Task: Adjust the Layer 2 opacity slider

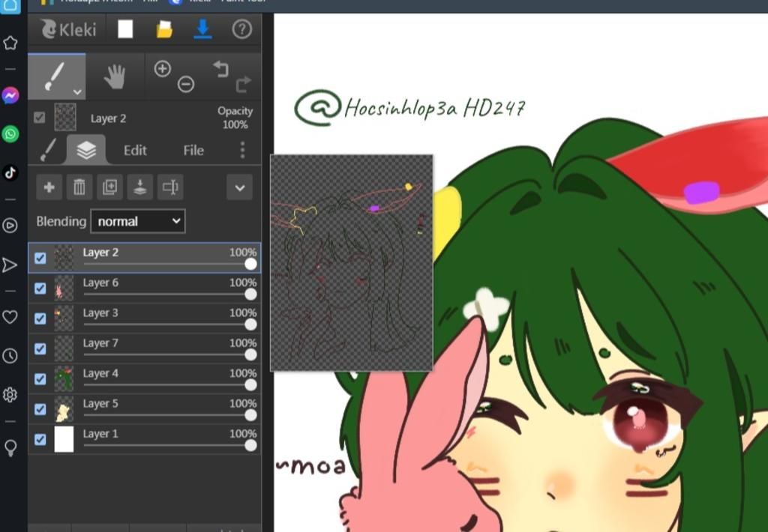Action: (169, 265)
